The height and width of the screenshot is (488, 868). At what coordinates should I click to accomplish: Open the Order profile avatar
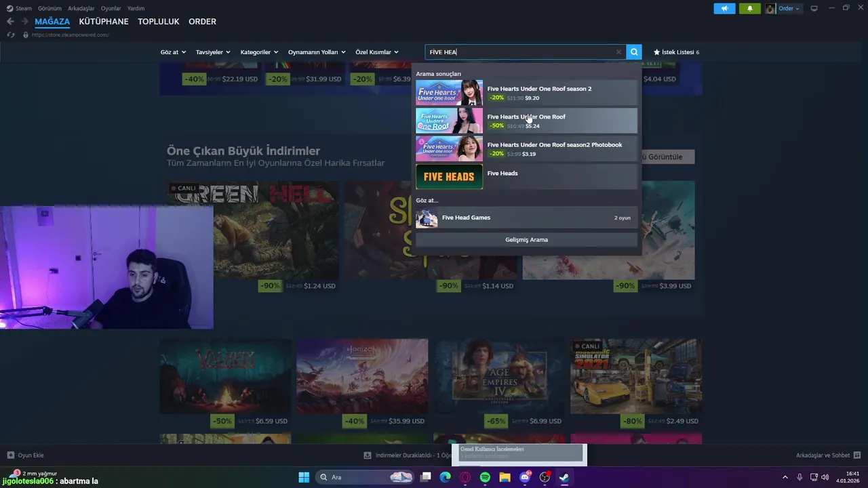[770, 8]
